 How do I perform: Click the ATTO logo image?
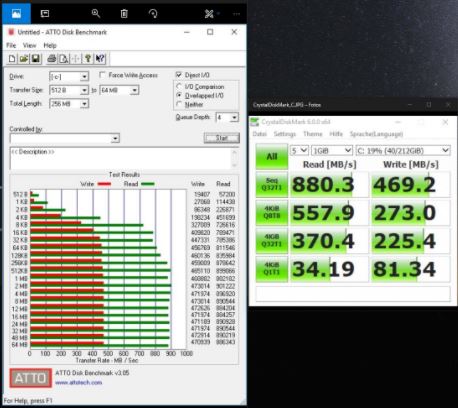pos(31,378)
